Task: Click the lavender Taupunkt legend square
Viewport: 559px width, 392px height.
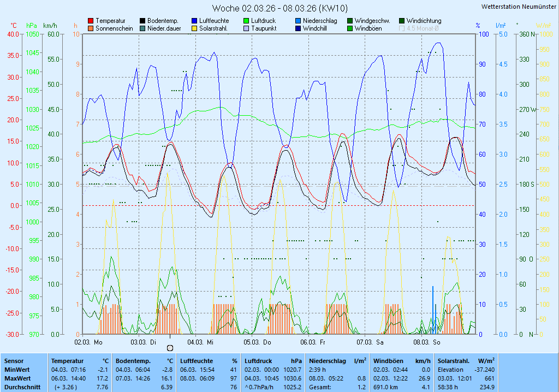Action: tap(246, 28)
